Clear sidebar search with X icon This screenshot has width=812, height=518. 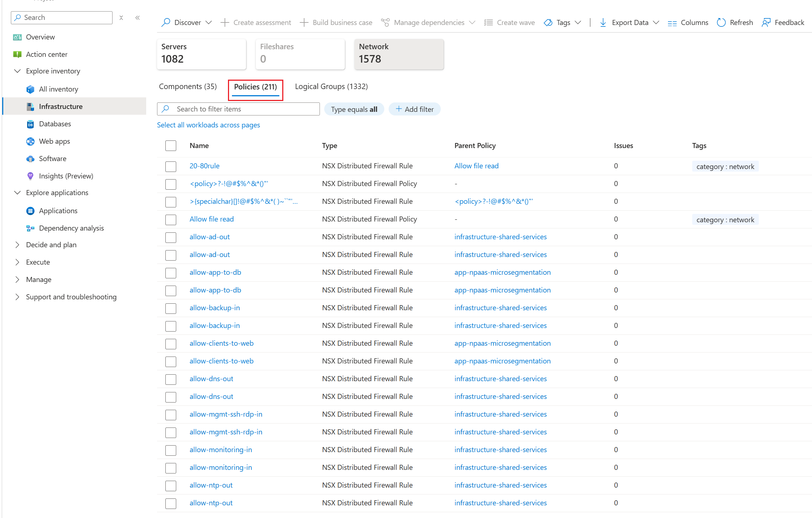121,18
